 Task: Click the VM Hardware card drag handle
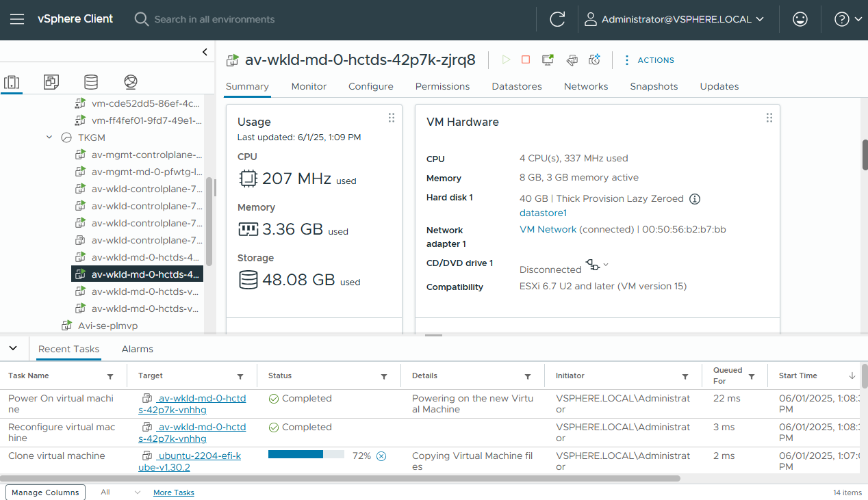769,118
